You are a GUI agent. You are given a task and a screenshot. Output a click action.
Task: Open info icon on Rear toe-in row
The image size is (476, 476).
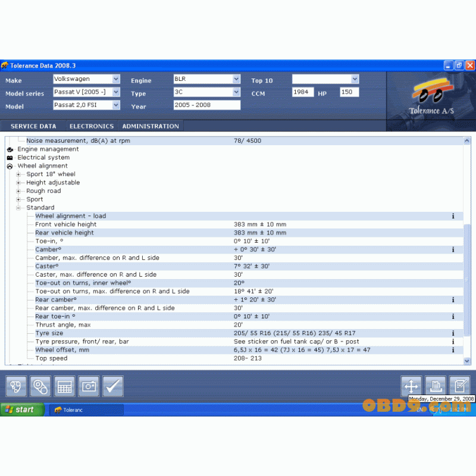click(453, 317)
